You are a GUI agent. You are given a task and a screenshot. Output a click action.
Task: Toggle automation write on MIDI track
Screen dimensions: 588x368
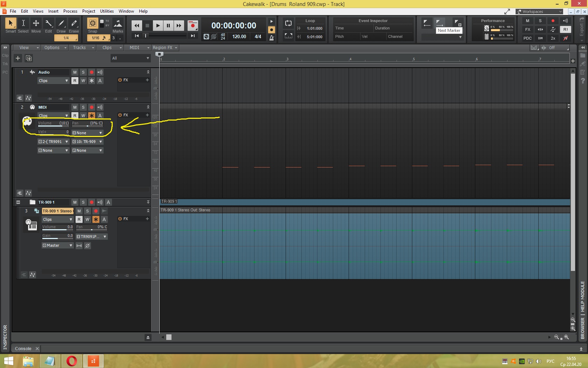[x=83, y=116]
